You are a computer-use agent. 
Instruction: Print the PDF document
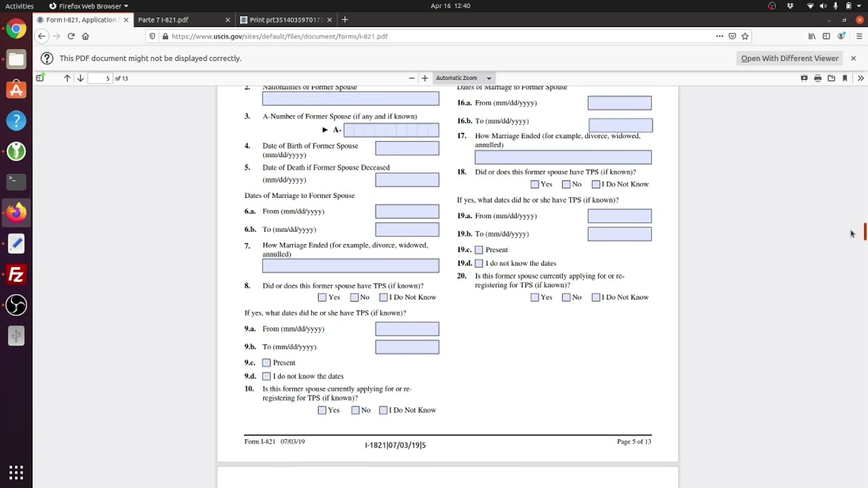[818, 78]
